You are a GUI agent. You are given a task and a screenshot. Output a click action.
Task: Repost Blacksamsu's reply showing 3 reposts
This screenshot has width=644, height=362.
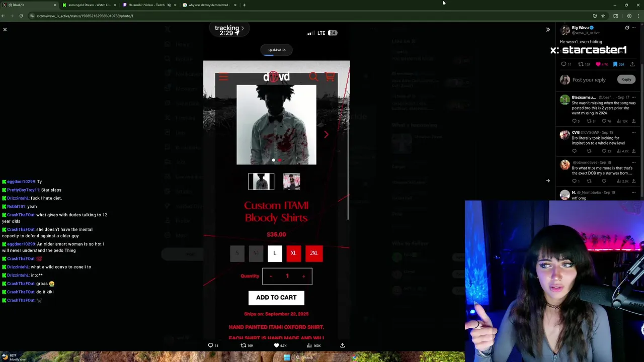click(589, 121)
